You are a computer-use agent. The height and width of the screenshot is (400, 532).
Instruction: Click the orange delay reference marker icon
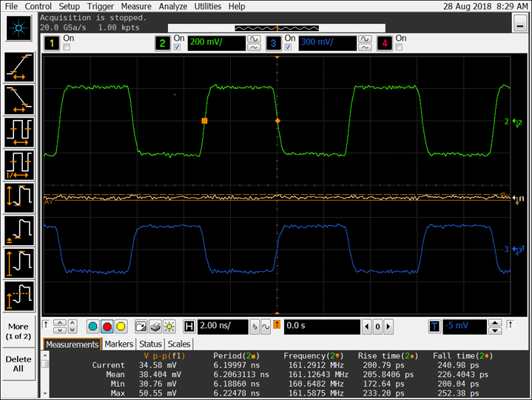click(277, 325)
